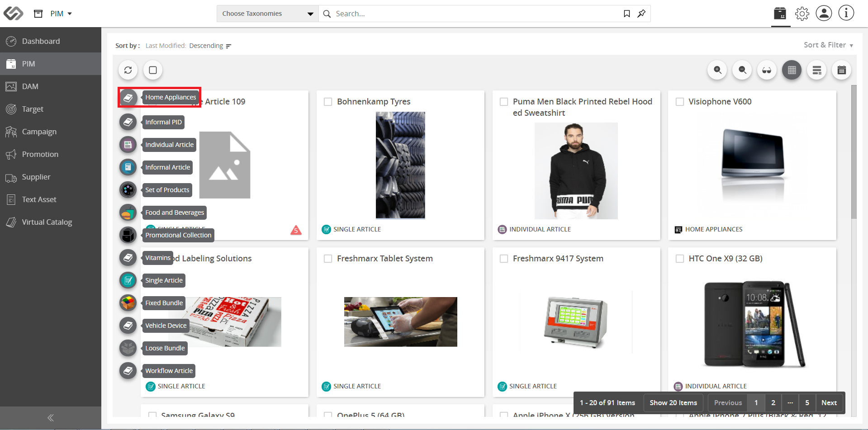
Task: Click the pin icon in search bar
Action: 641,14
